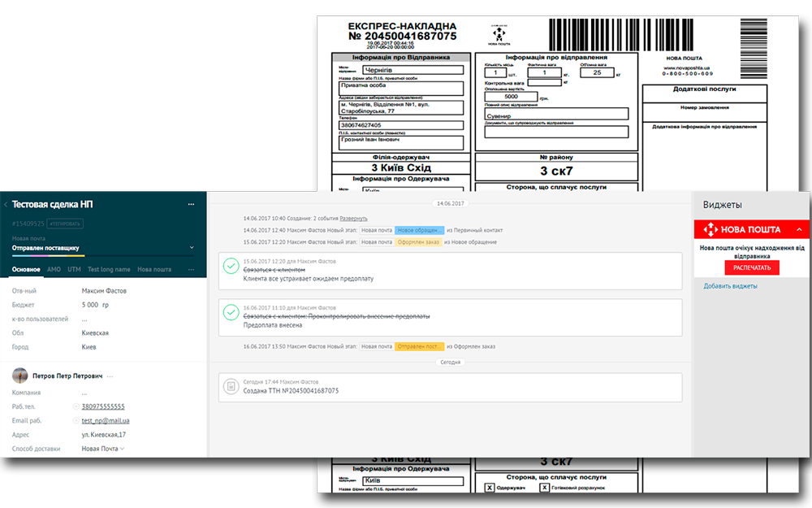
Task: Click the 5000 declared value field on waybill
Action: (511, 97)
